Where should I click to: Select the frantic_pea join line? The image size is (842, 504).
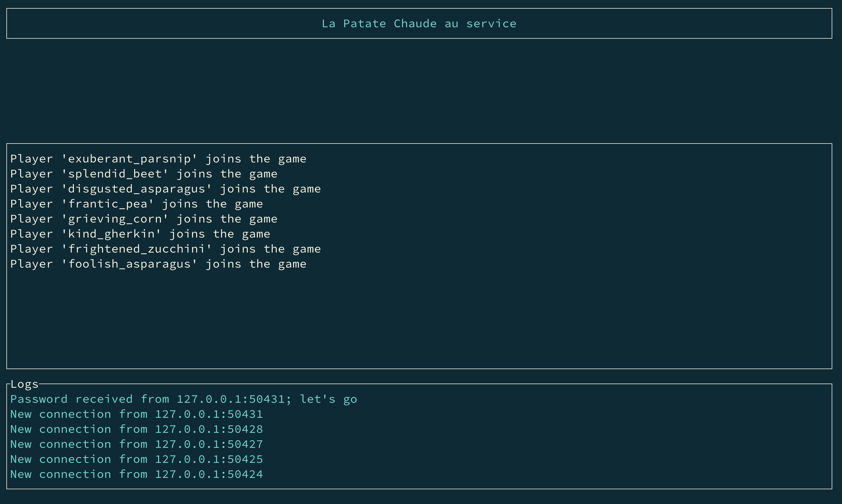click(136, 204)
